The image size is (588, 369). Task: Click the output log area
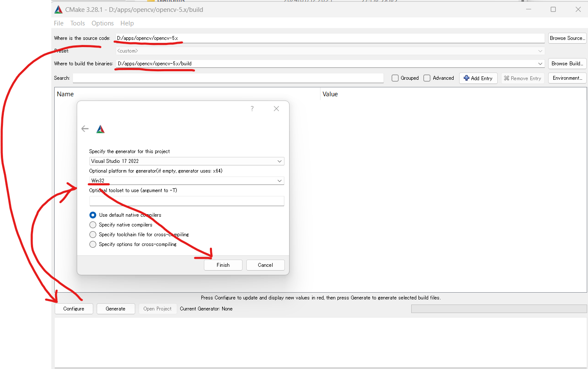[x=320, y=343]
